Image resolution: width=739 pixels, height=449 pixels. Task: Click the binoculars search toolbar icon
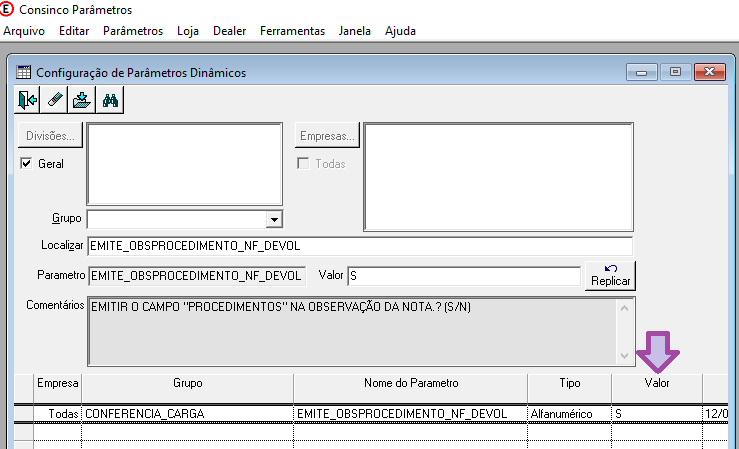click(110, 100)
